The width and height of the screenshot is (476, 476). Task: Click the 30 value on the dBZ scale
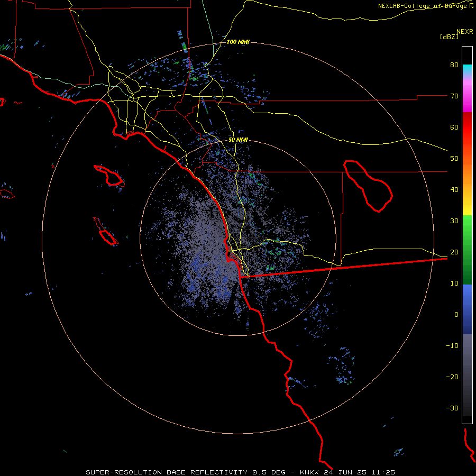click(x=454, y=221)
